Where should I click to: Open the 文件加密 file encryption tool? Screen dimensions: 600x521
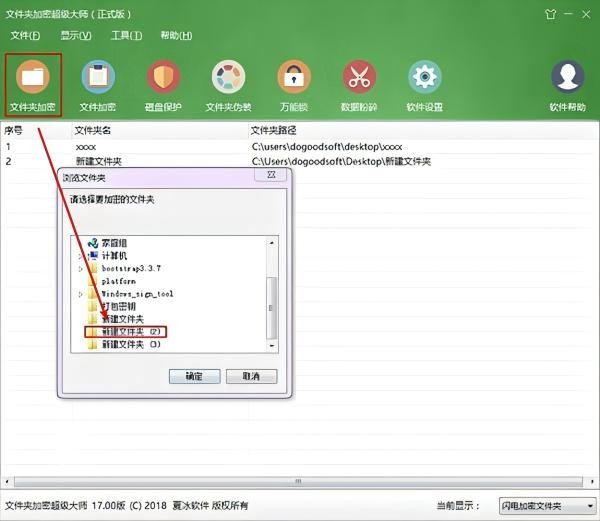pyautogui.click(x=98, y=79)
